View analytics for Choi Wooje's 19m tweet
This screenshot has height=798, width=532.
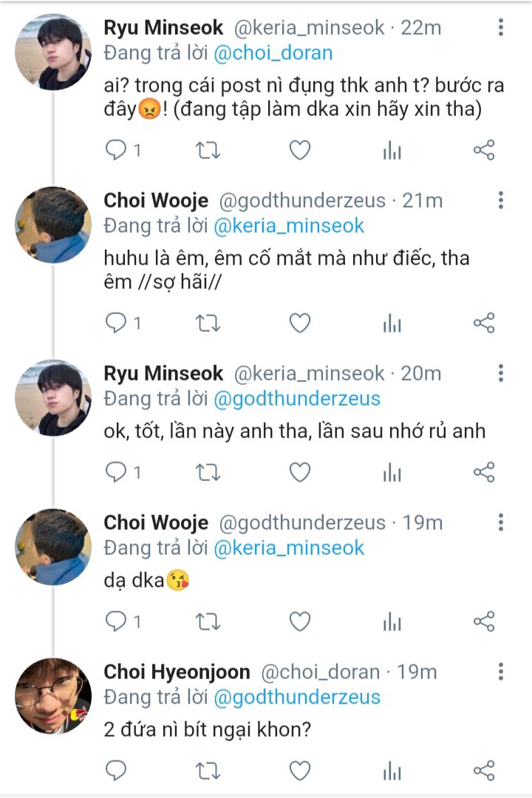pos(392,622)
